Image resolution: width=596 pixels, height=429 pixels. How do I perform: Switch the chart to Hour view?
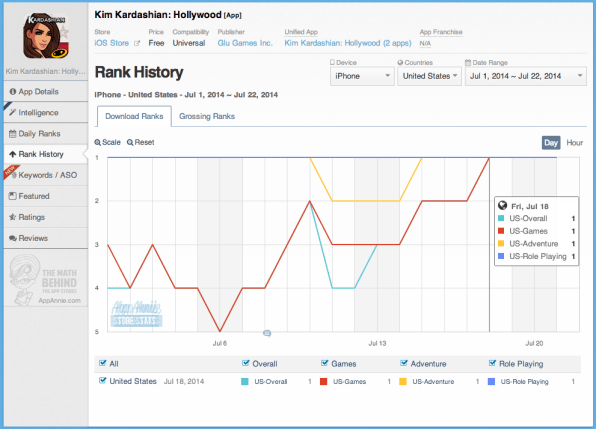coord(574,143)
